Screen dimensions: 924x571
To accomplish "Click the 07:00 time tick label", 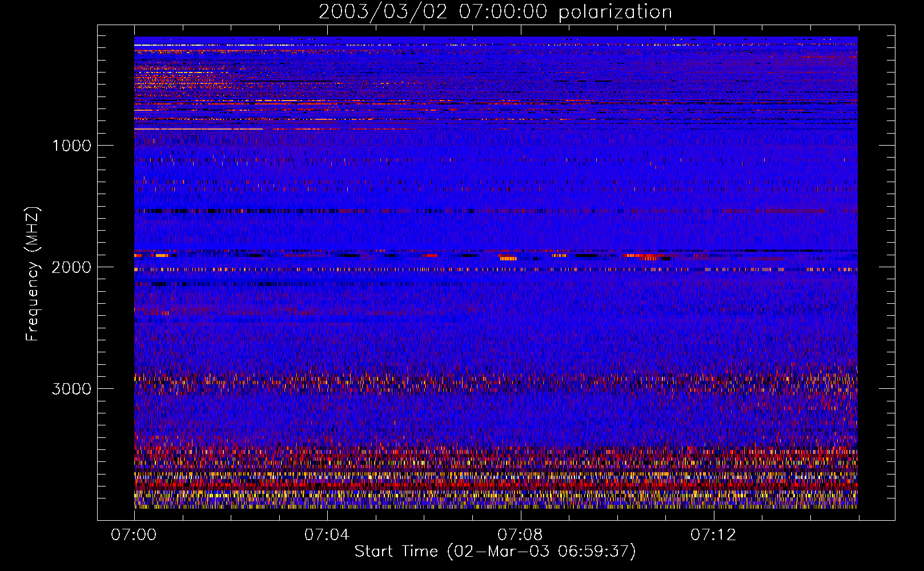I will coord(134,535).
